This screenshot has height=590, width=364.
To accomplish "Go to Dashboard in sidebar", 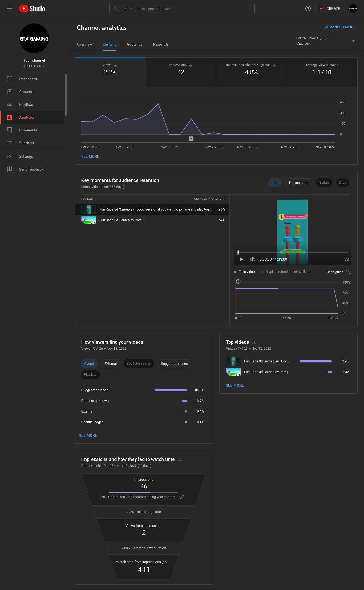I will [32, 79].
